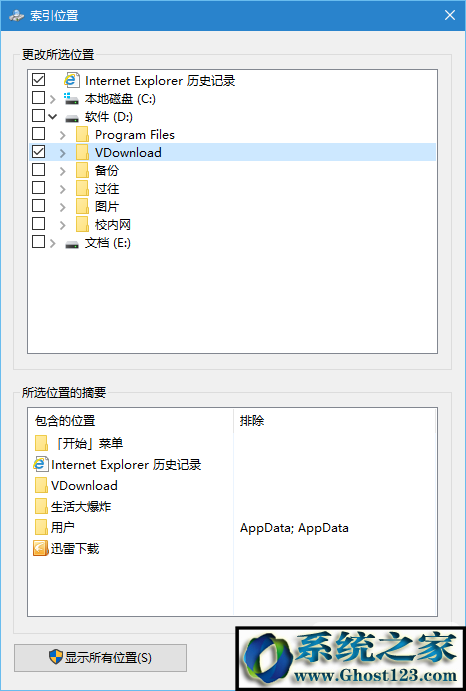Uncheck the Internet Explorer 历史记录 checkbox
The height and width of the screenshot is (691, 466).
(38, 79)
